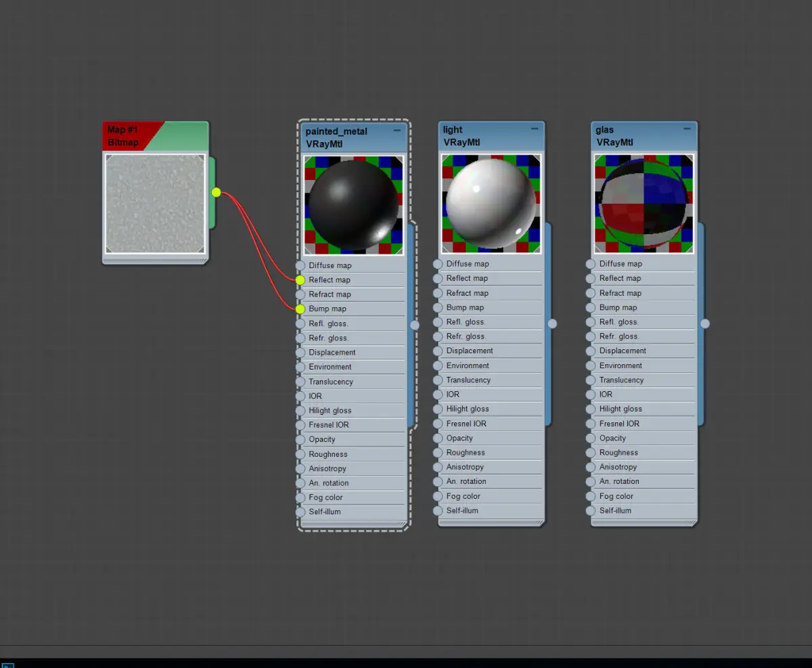Click 'Hilight gloss' label on painted_metal

(330, 410)
